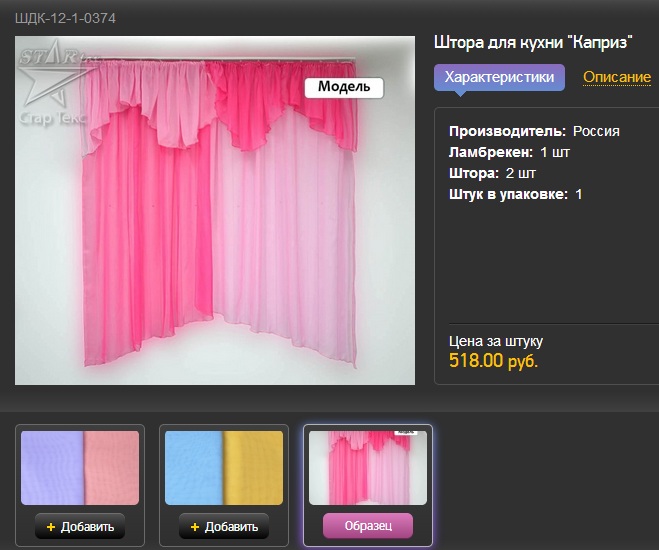Select the blue and yellow fabric swatch
Viewport: 659px width, 550px height.
[x=224, y=468]
